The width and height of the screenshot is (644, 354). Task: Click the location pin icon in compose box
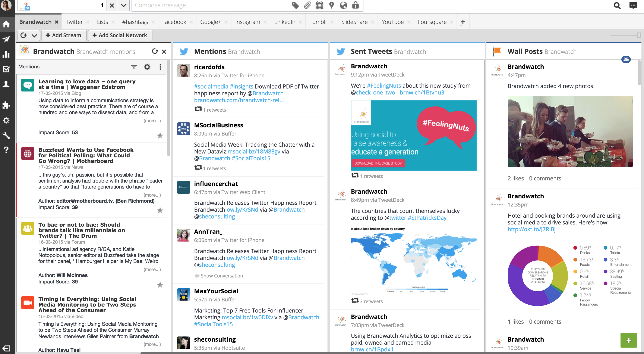coord(331,5)
